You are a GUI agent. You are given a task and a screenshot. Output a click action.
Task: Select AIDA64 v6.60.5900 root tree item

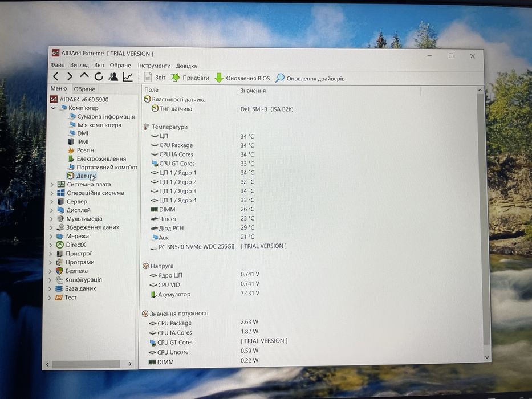[80, 99]
